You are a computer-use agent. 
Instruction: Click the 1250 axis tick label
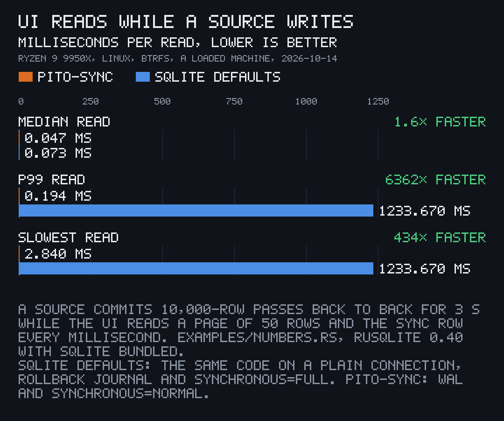[x=378, y=102]
